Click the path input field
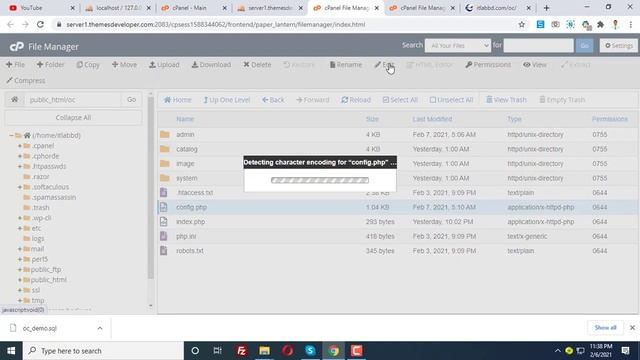 [x=73, y=100]
